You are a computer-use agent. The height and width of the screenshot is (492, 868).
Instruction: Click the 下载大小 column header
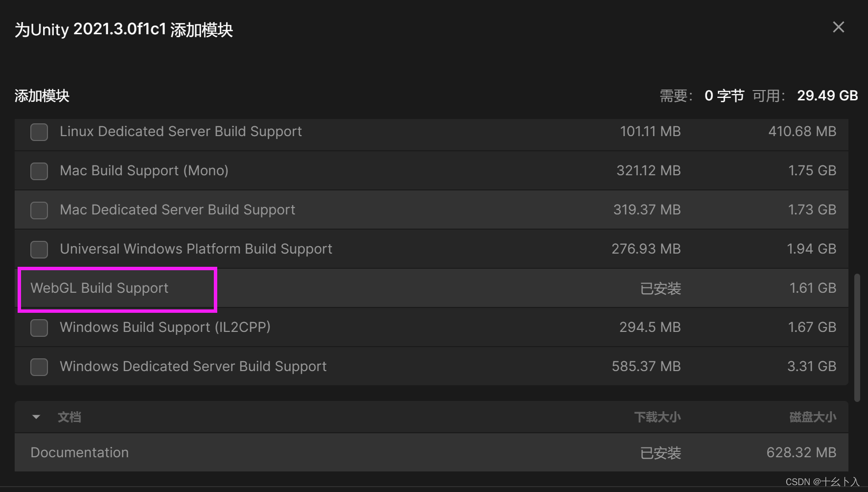(x=657, y=417)
